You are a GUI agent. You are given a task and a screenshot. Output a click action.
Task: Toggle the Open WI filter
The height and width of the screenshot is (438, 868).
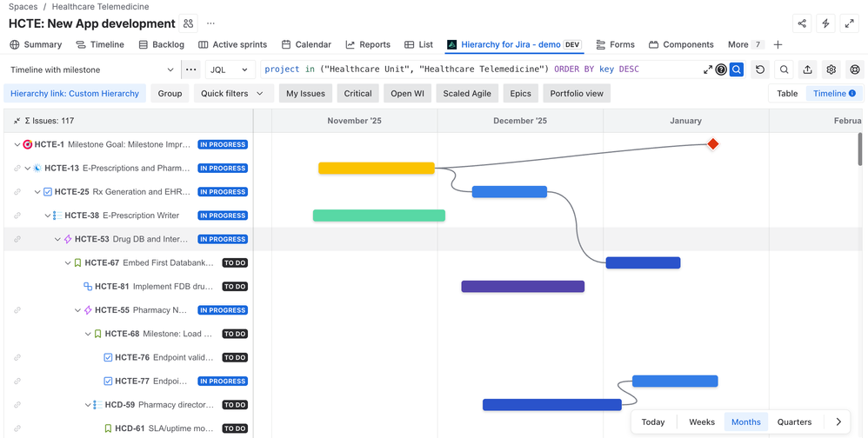(x=407, y=94)
